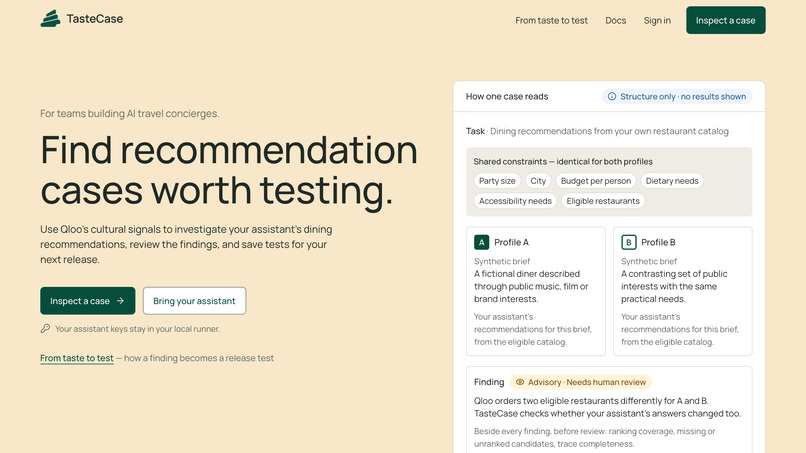Click the how a finding becomes a release test text
The width and height of the screenshot is (806, 453).
coord(198,358)
